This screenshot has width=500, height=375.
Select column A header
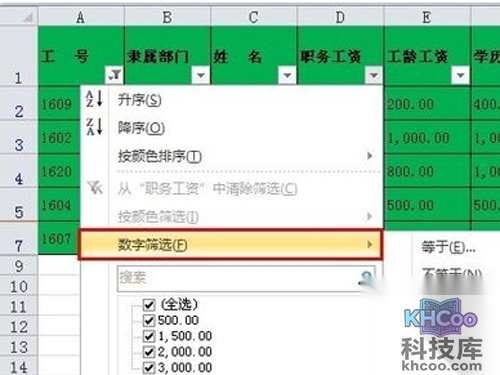click(81, 17)
